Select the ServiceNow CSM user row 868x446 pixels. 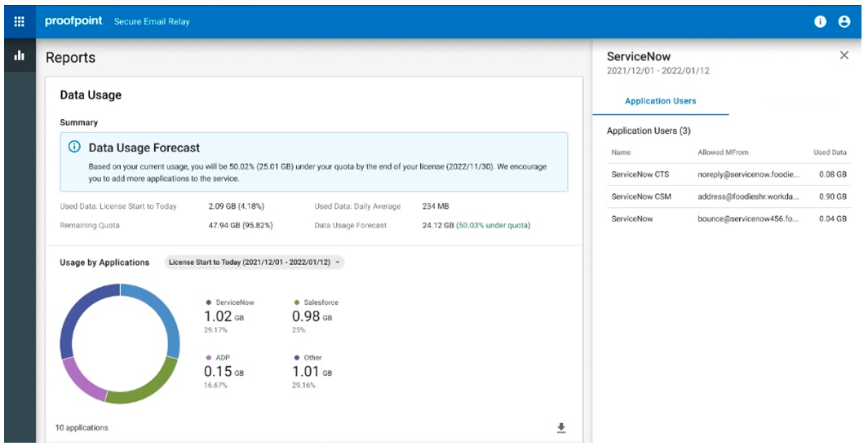coord(728,197)
